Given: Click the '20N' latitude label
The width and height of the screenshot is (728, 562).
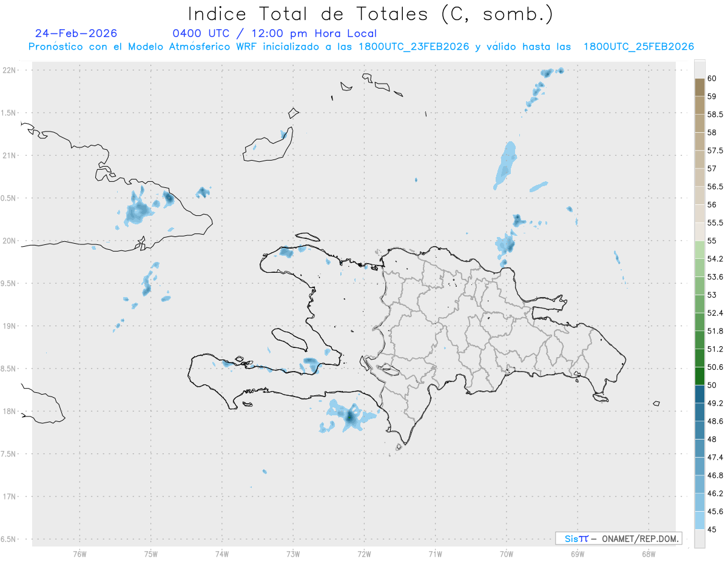Looking at the screenshot, I should tap(10, 241).
